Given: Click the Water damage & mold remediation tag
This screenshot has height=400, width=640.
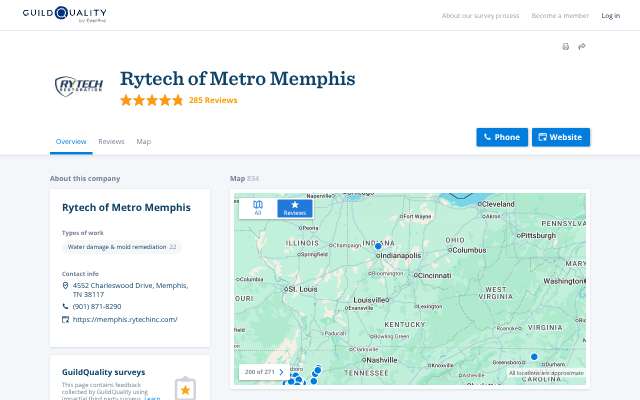Looking at the screenshot, I should pos(122,247).
